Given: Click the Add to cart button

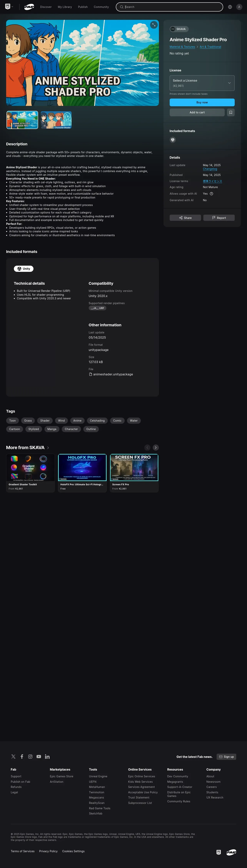Looking at the screenshot, I should (197, 112).
